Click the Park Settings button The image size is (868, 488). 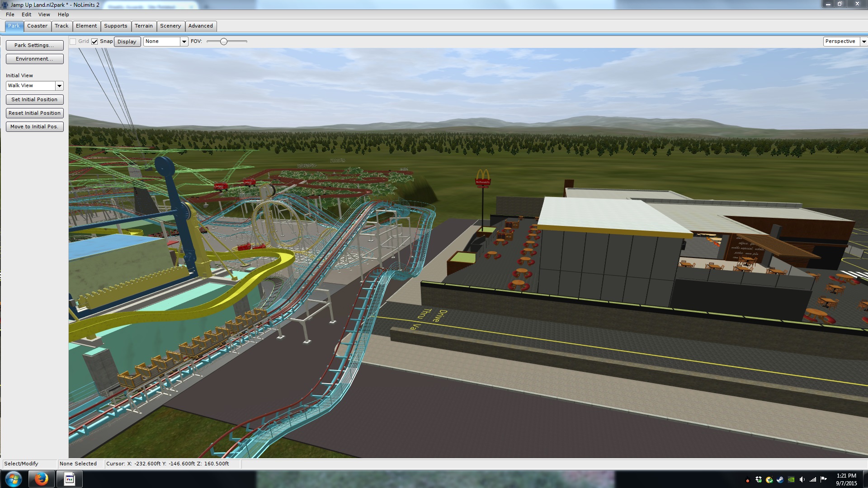click(34, 45)
